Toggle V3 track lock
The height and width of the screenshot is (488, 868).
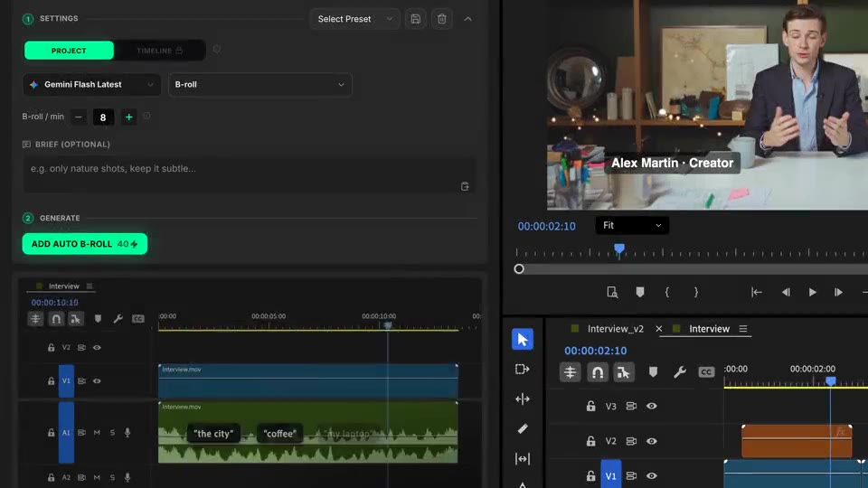click(590, 406)
